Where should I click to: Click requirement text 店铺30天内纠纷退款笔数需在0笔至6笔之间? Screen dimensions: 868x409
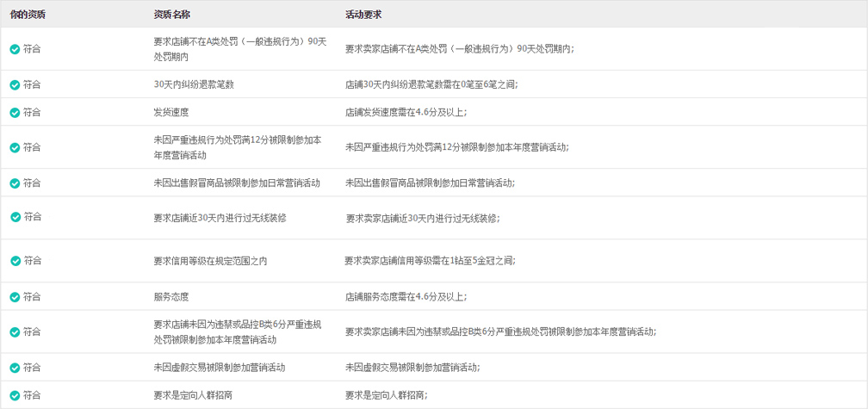pyautogui.click(x=431, y=84)
